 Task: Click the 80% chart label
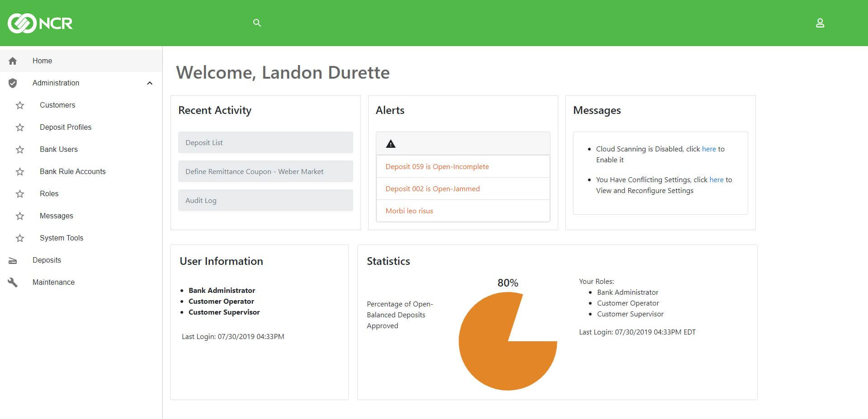point(508,283)
